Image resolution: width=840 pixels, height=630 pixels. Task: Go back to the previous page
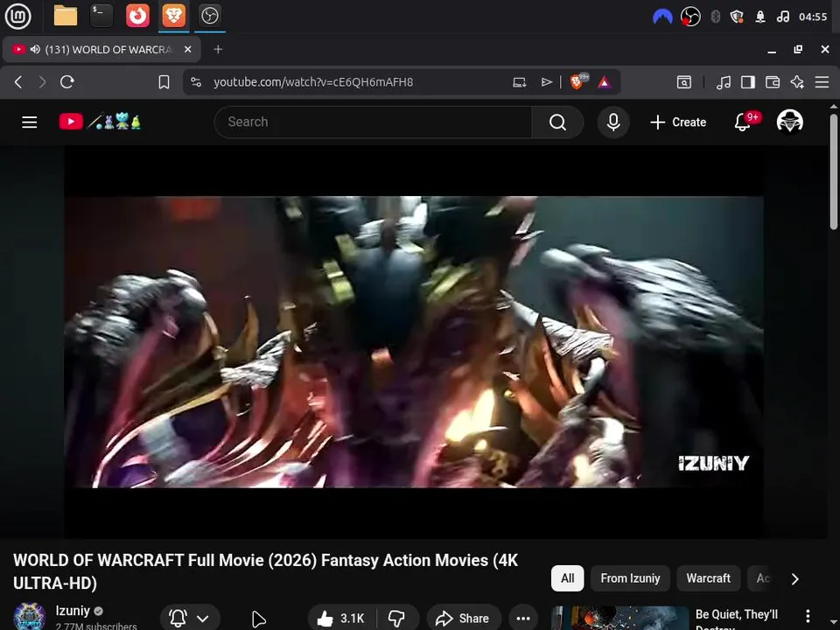click(18, 82)
